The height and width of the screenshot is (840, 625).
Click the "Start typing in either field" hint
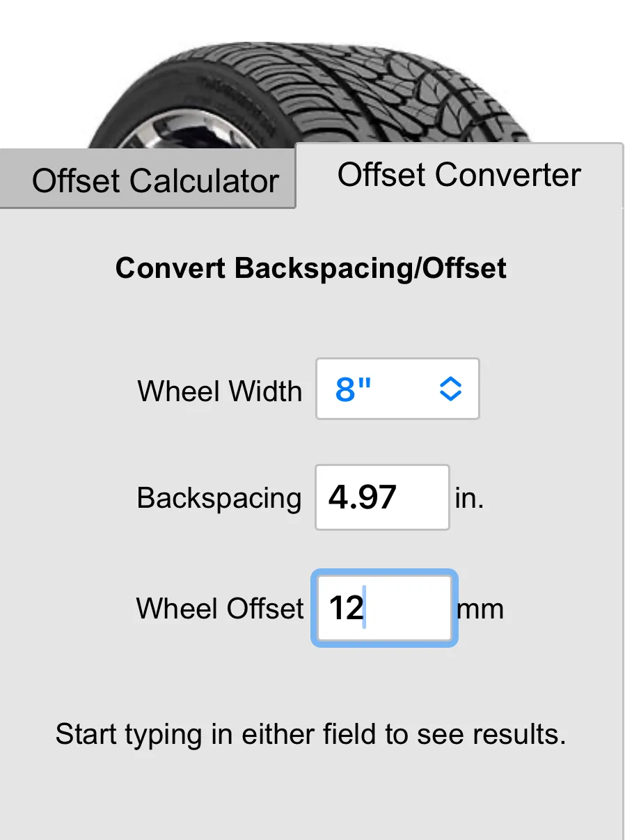pyautogui.click(x=311, y=734)
